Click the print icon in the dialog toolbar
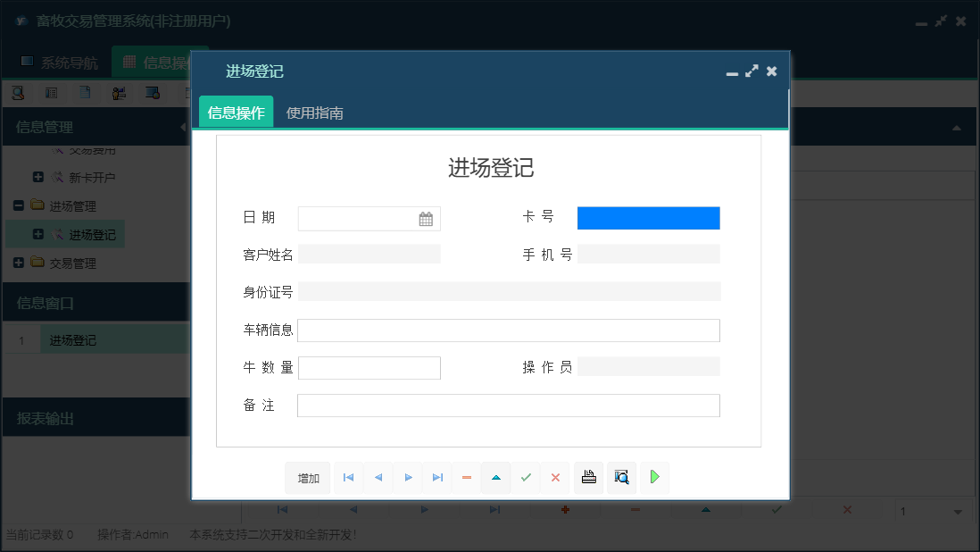The image size is (980, 552). click(588, 477)
